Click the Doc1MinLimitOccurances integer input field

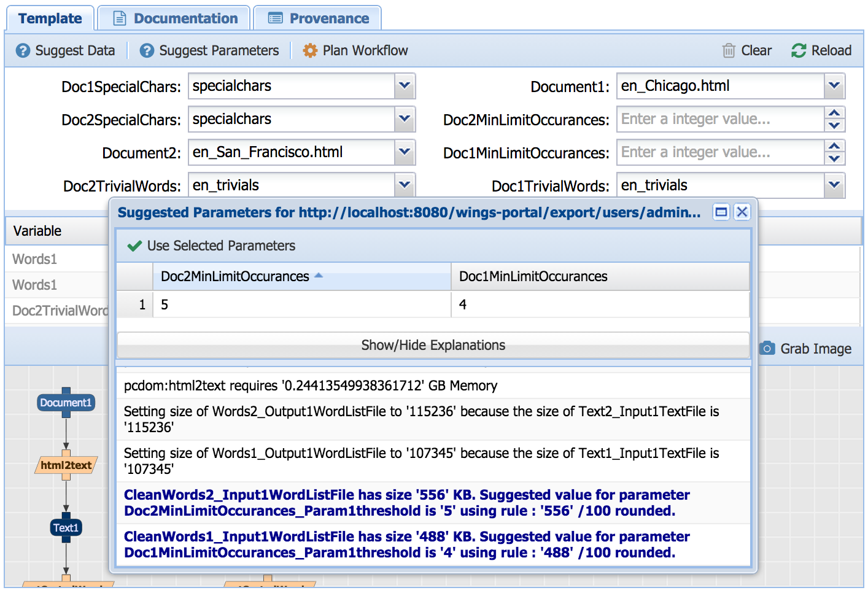pos(719,152)
